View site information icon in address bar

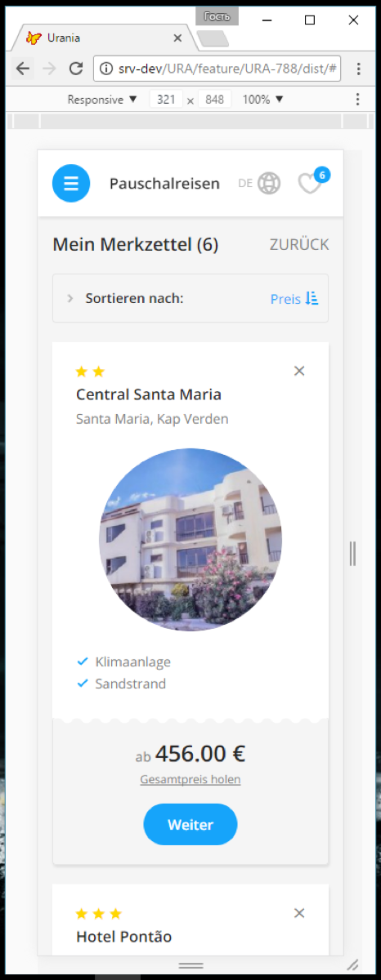(x=106, y=69)
